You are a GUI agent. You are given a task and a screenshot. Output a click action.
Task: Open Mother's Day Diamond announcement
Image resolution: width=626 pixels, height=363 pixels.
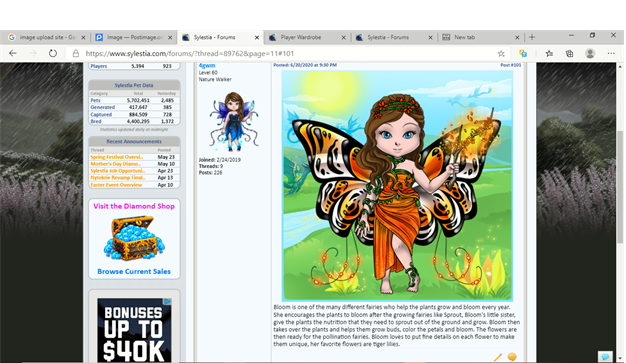tap(115, 164)
